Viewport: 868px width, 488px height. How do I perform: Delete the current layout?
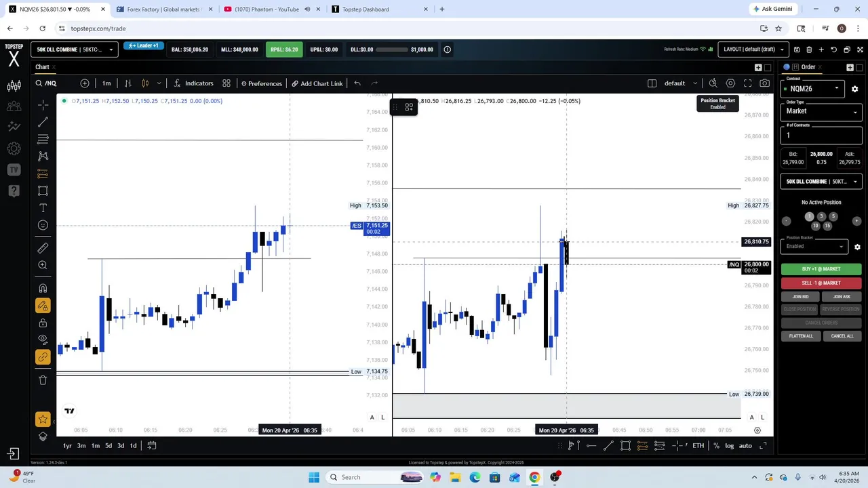809,49
